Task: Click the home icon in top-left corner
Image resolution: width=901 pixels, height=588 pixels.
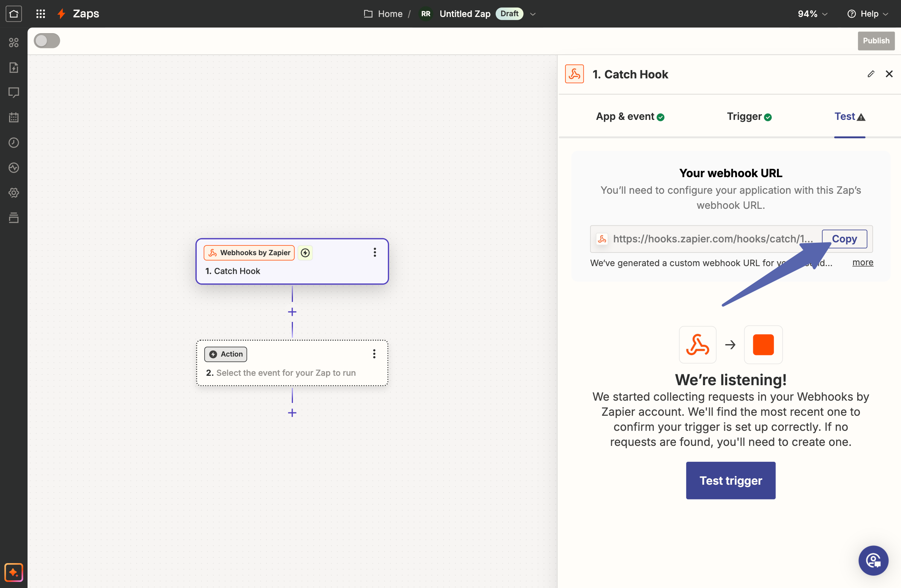Action: click(x=14, y=14)
